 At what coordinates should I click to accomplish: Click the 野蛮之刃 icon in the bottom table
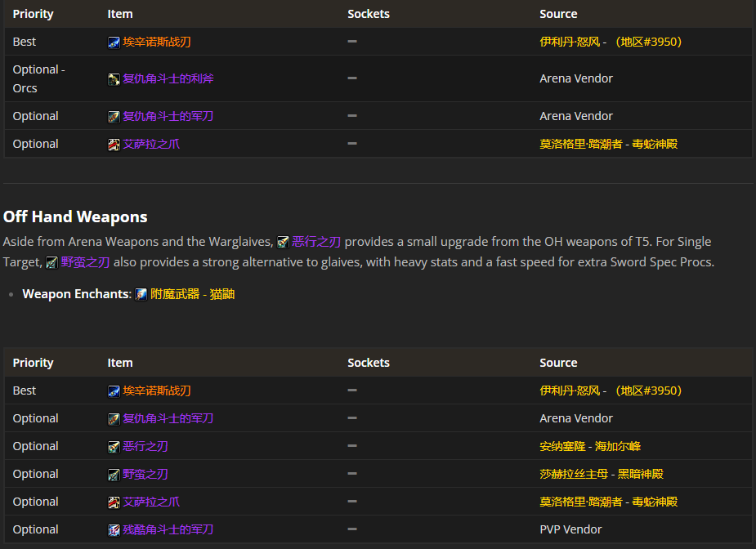[x=114, y=475]
